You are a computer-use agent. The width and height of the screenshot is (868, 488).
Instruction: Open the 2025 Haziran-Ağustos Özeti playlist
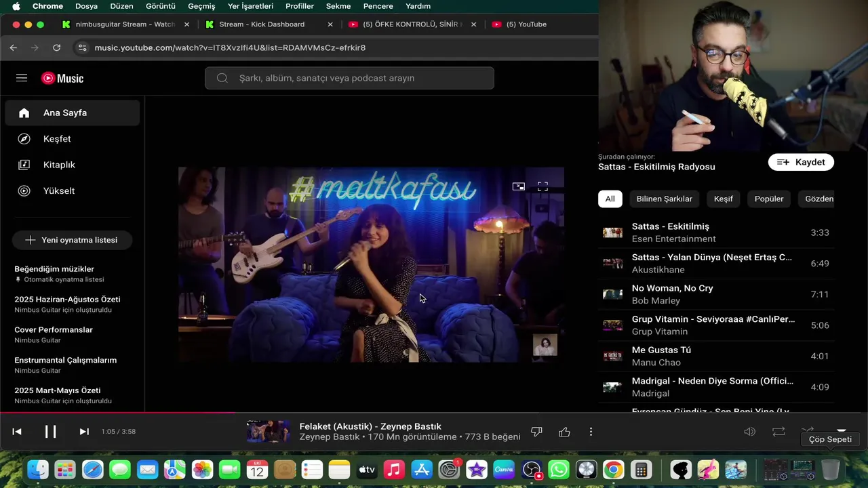pyautogui.click(x=73, y=304)
